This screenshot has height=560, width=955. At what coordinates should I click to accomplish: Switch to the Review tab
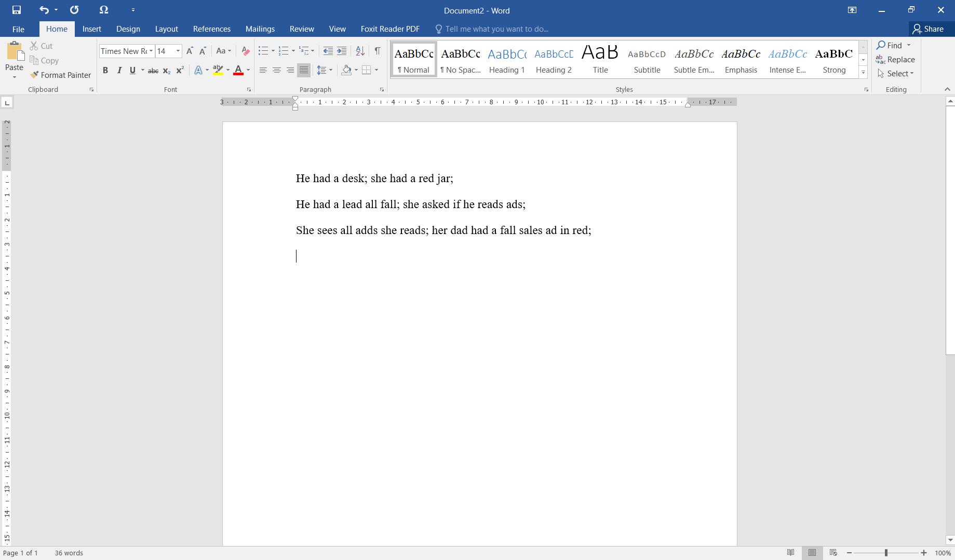pyautogui.click(x=302, y=29)
